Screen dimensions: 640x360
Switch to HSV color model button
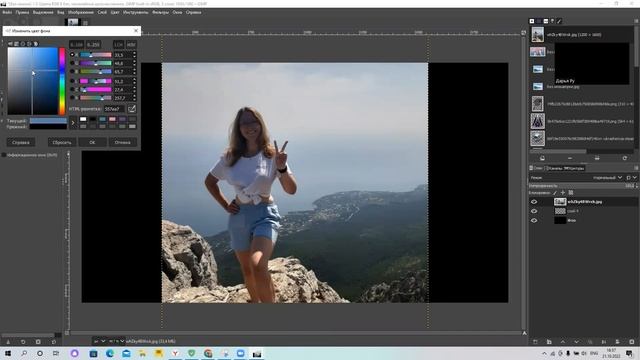131,44
